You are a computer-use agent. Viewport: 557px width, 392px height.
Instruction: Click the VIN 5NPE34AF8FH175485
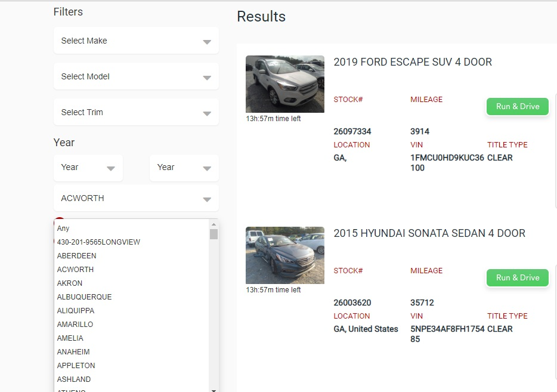point(447,334)
